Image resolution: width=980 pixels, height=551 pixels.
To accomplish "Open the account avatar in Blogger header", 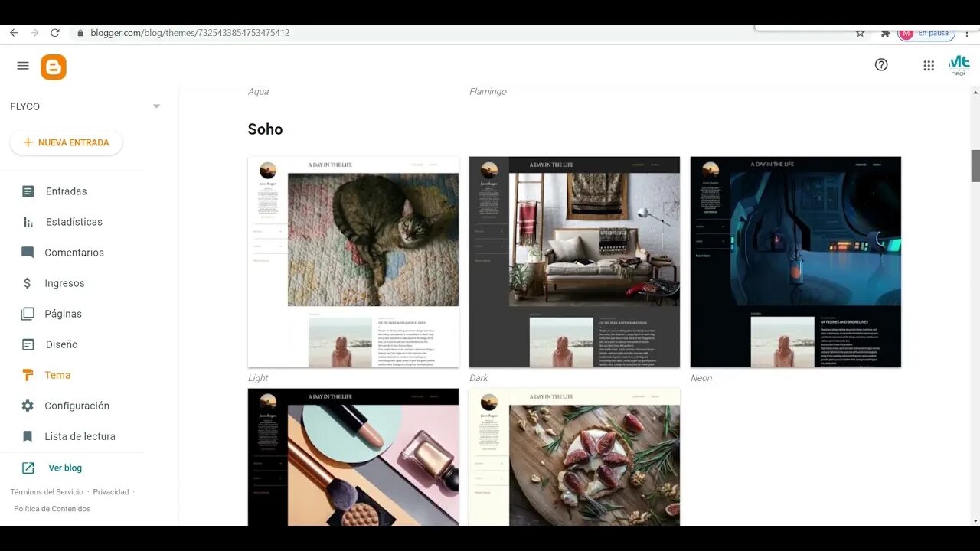I will pos(959,65).
